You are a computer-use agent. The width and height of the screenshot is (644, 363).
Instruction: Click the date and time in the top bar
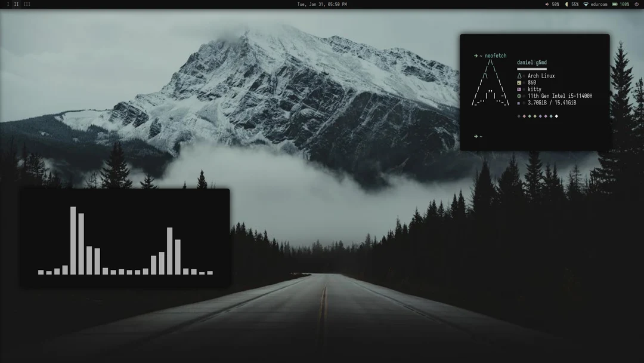[322, 4]
